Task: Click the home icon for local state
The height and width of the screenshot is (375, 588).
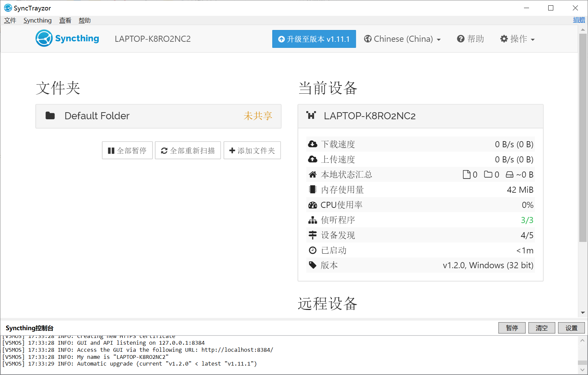Action: (x=313, y=175)
